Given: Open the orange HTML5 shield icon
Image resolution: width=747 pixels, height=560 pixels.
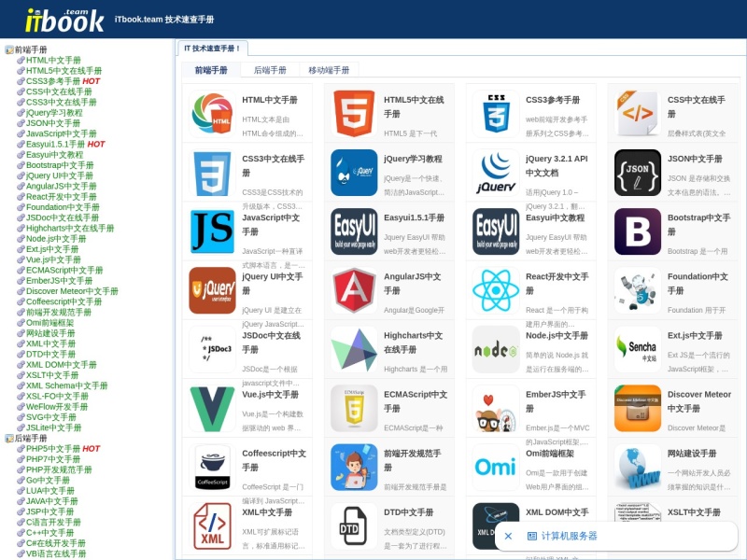Looking at the screenshot, I should [354, 114].
